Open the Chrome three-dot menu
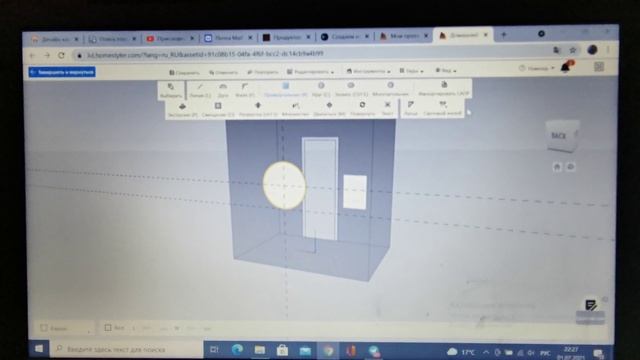Screen dimensions: 640x360 coord(609,49)
